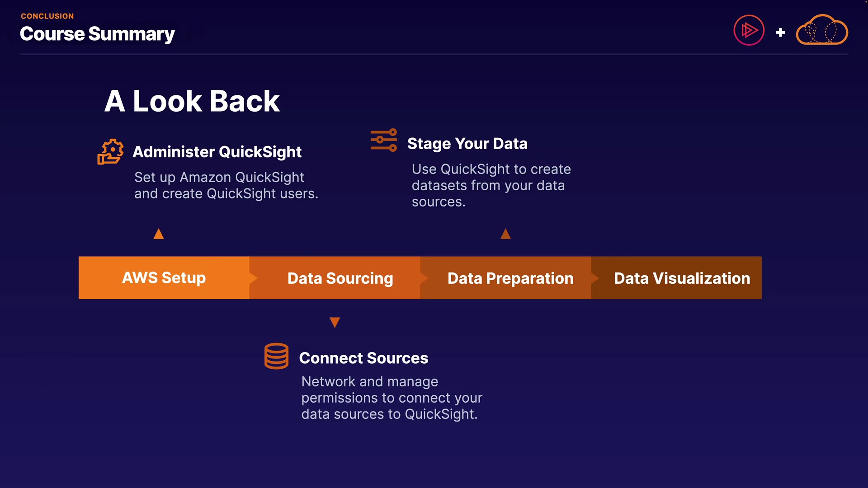Image resolution: width=868 pixels, height=488 pixels.
Task: Click the Administer QuickSight heading
Action: [217, 152]
